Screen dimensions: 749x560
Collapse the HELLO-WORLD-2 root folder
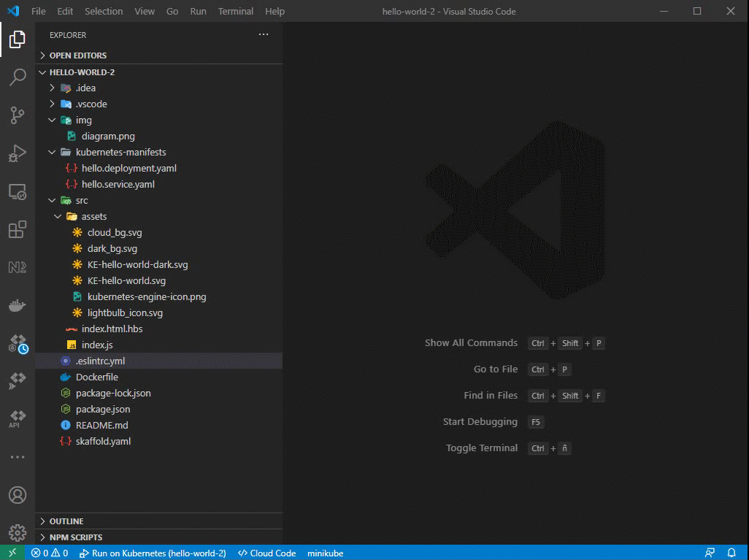click(158, 72)
